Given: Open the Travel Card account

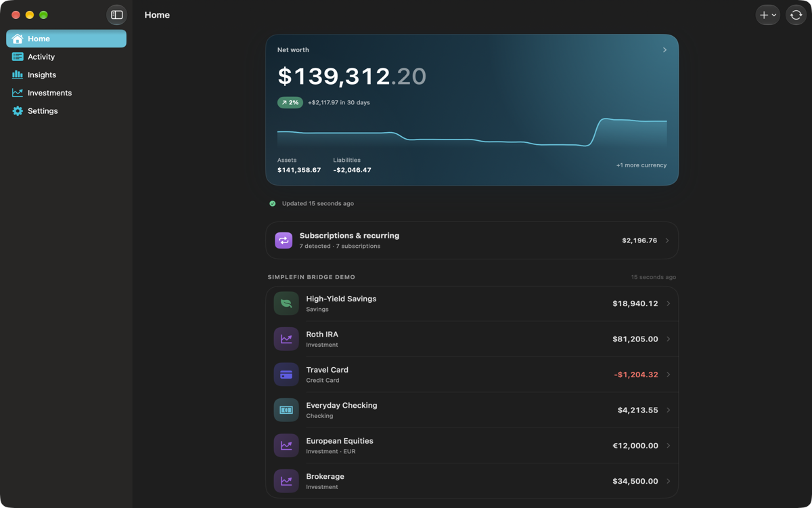Looking at the screenshot, I should click(472, 375).
